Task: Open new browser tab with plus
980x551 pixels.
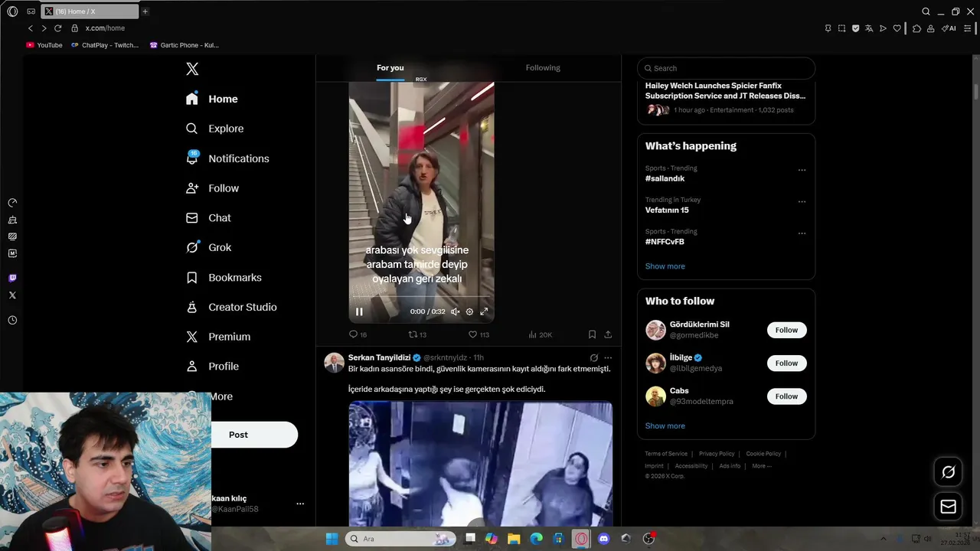Action: pos(145,11)
